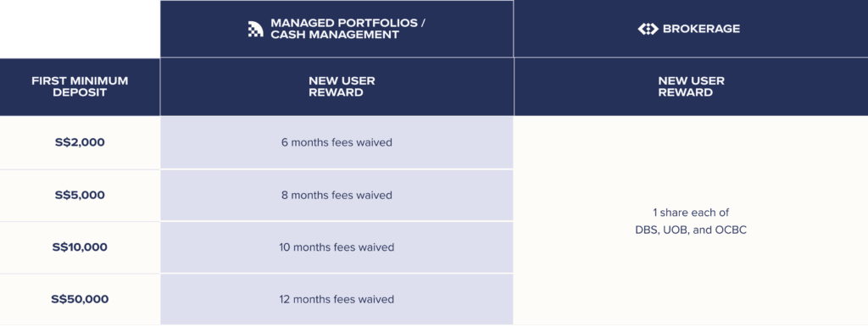
Task: Click the Brokerage diamond logo icon
Action: point(648,29)
